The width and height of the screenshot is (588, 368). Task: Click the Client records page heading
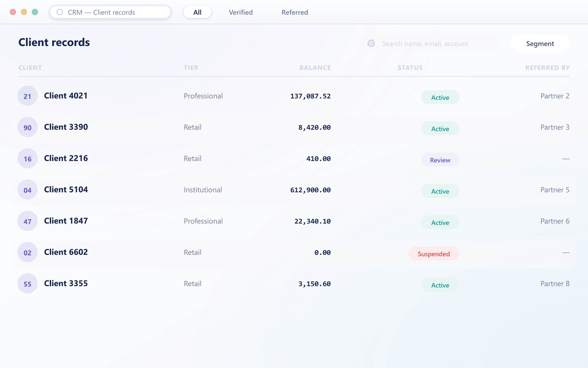point(54,42)
